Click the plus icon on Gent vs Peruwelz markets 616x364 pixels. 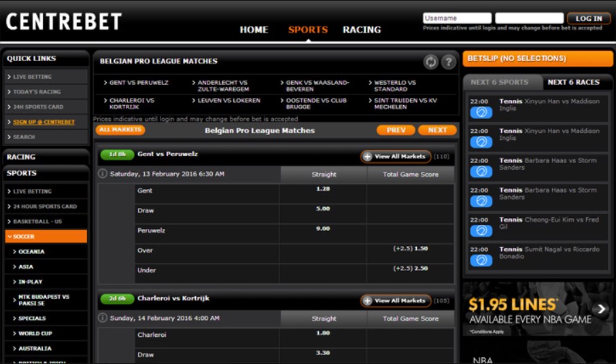pyautogui.click(x=367, y=156)
